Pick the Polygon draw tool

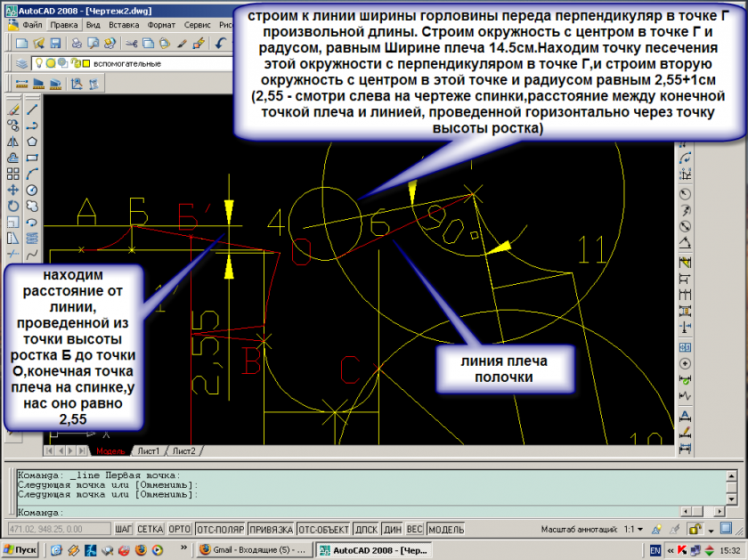pos(32,141)
